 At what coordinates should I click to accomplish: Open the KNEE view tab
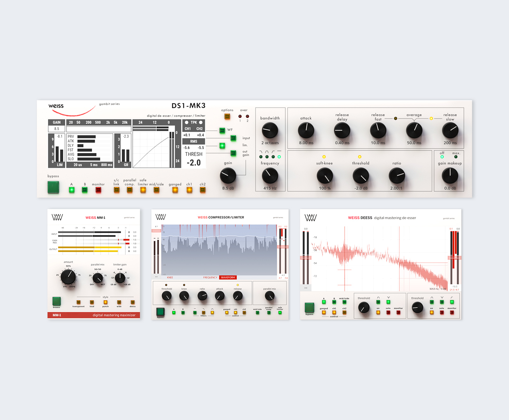[170, 277]
